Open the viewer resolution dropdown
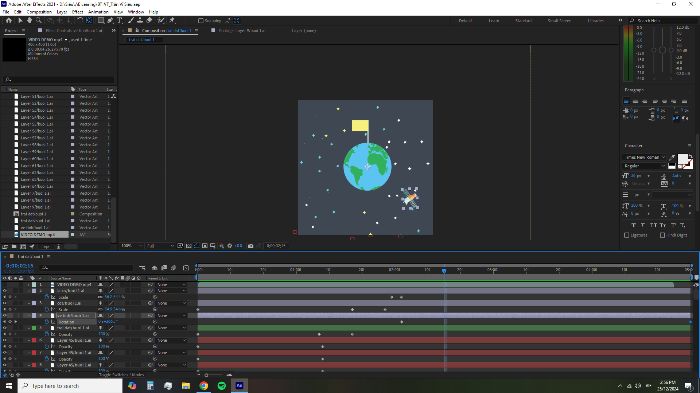 [x=160, y=246]
